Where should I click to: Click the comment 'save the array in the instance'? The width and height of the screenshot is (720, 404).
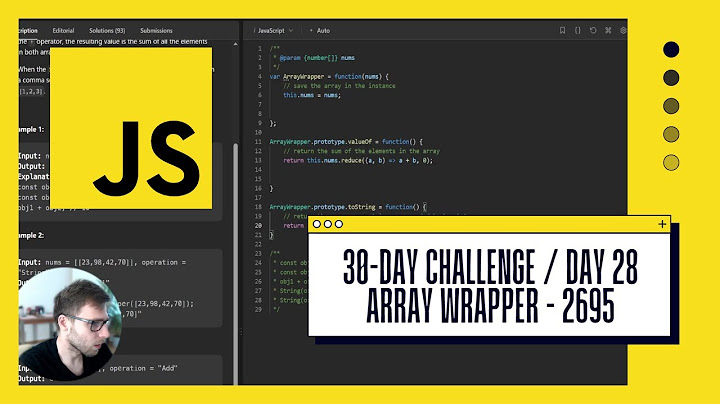click(x=339, y=86)
